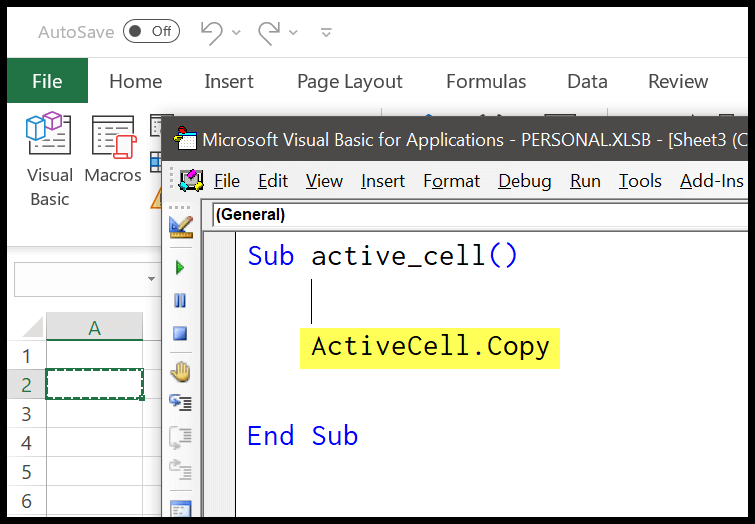This screenshot has height=524, width=755.
Task: Switch to the Insert ribbon tab in Excel
Action: 229,81
